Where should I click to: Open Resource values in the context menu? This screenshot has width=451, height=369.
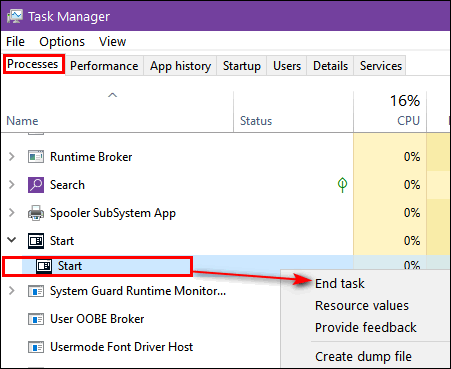[x=362, y=305]
